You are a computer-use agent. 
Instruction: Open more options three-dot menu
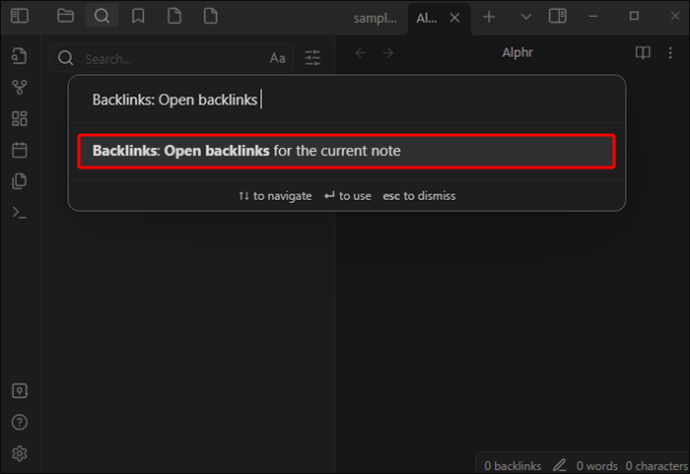[670, 53]
